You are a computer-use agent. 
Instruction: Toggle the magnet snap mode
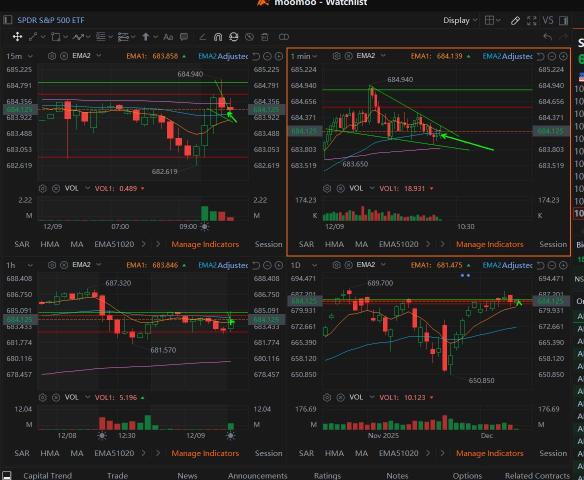click(218, 36)
